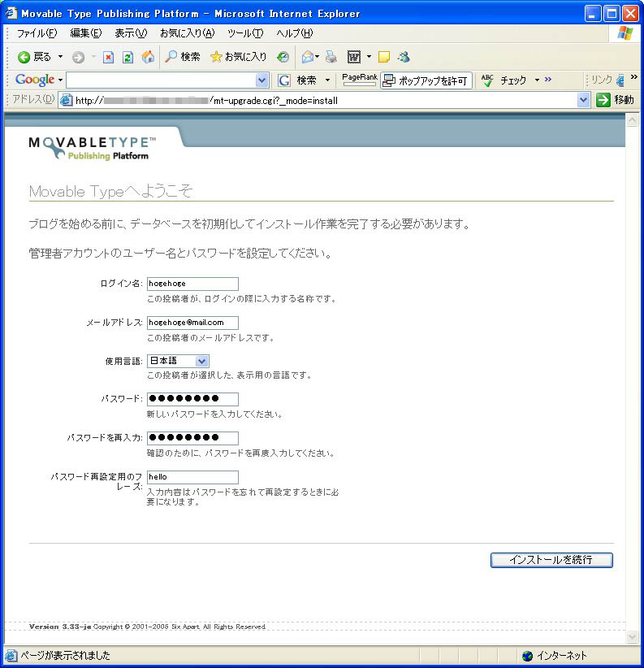Image resolution: width=644 pixels, height=668 pixels.
Task: Print the page using the printer icon
Action: [331, 57]
